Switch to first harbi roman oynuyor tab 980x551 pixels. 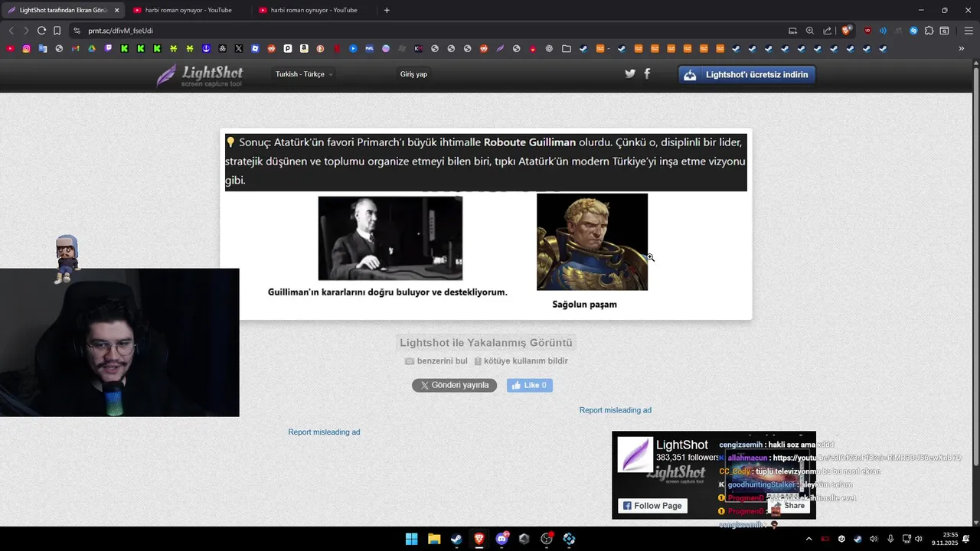(x=188, y=10)
